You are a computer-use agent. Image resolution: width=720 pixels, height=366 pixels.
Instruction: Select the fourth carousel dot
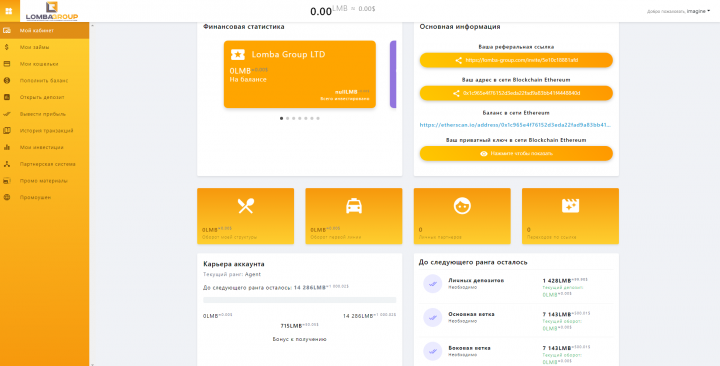coord(300,118)
